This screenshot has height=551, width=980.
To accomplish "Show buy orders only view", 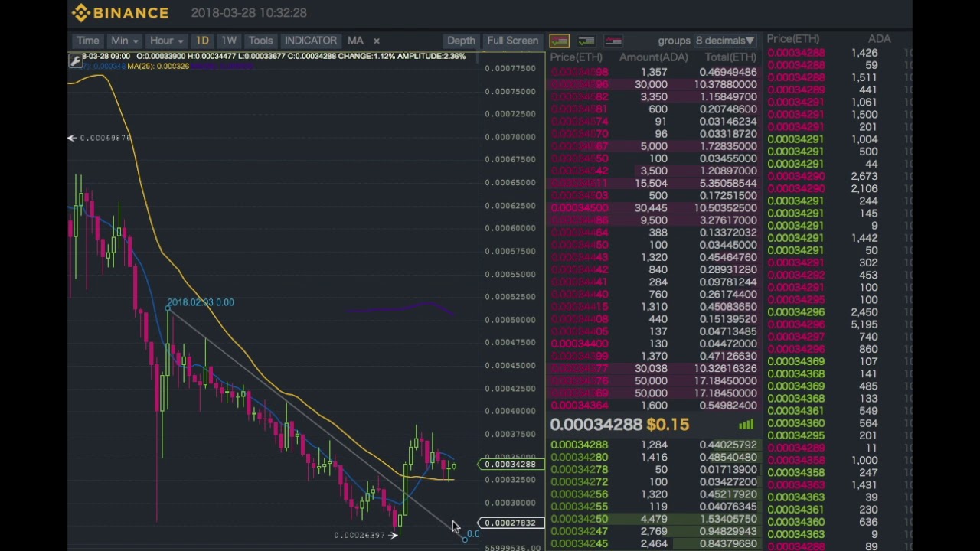I will (586, 41).
